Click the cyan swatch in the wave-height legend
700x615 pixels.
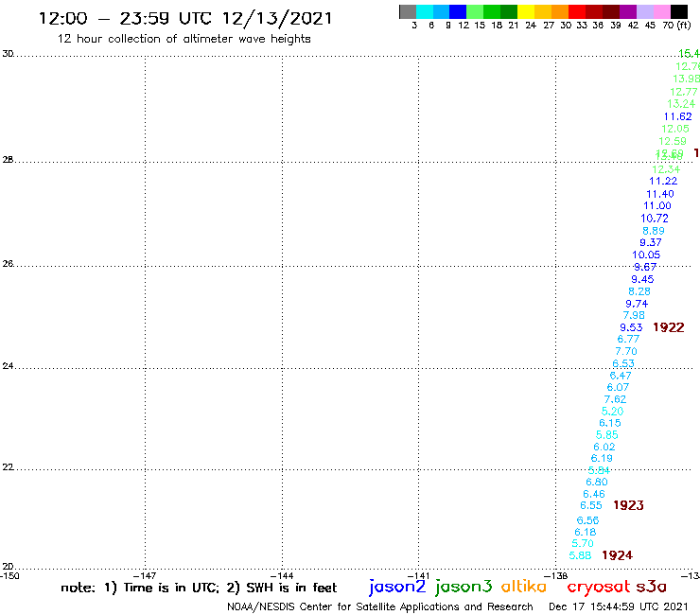coord(424,11)
